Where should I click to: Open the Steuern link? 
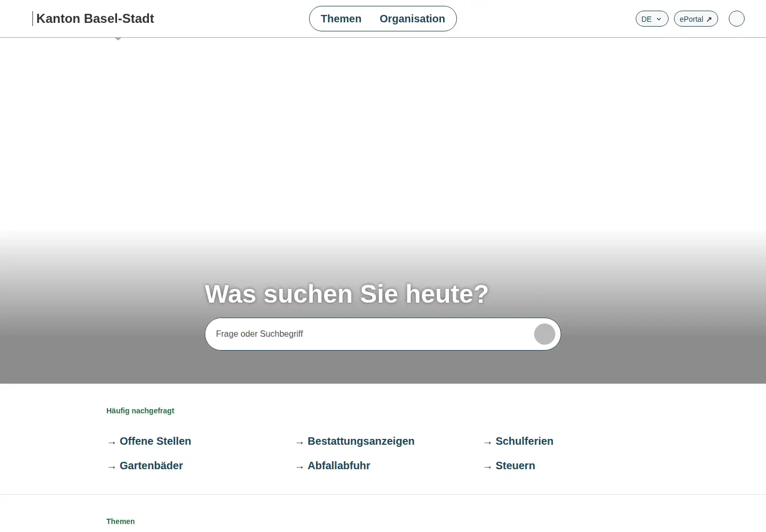pos(509,465)
